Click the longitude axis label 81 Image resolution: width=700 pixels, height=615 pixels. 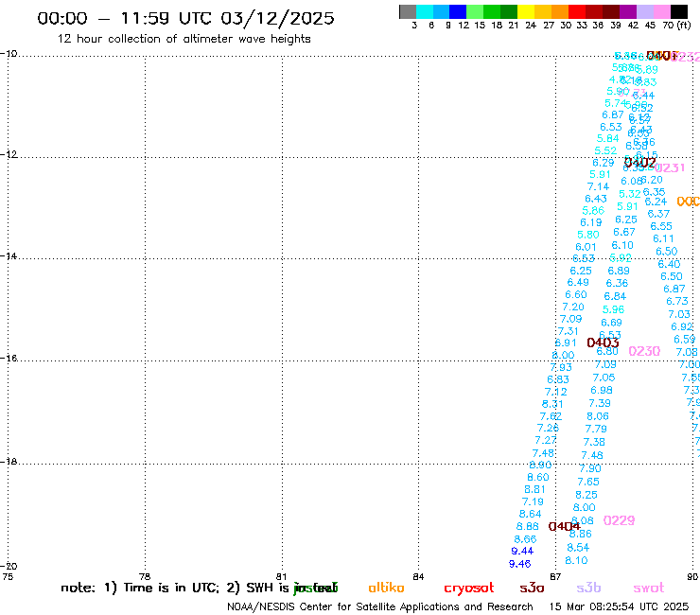point(281,576)
